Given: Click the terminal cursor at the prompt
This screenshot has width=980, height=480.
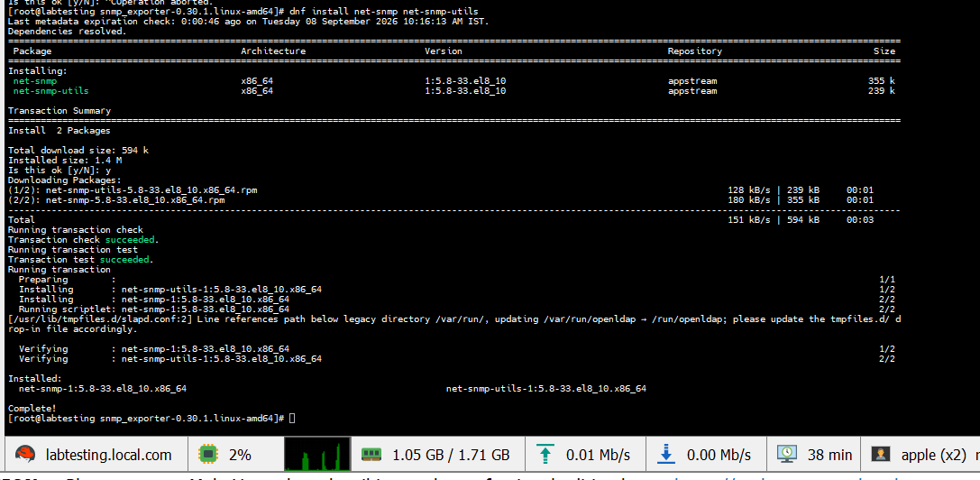Looking at the screenshot, I should pos(292,418).
